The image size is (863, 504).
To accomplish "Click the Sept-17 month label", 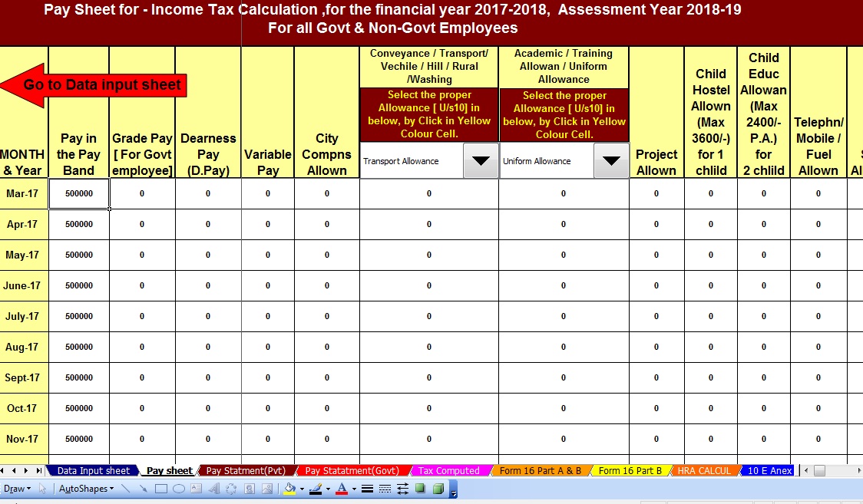I will (22, 378).
